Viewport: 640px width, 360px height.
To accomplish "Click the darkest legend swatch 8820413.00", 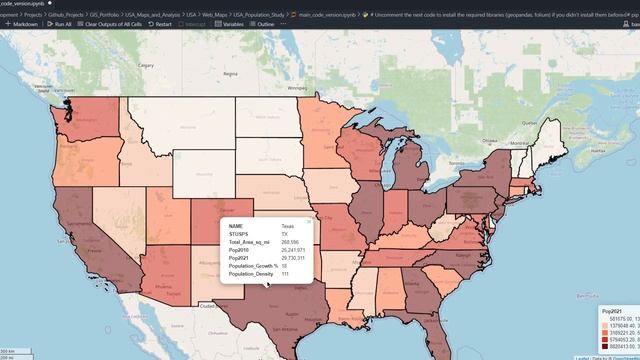I will (x=605, y=347).
